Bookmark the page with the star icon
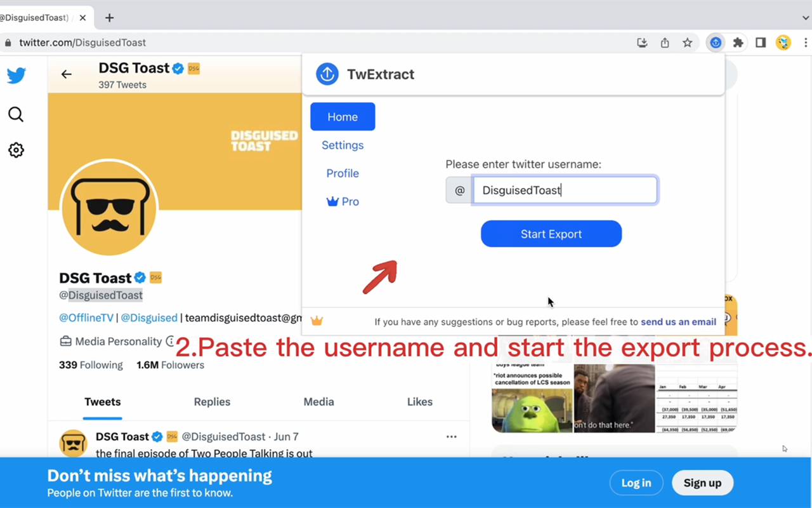 coord(688,43)
